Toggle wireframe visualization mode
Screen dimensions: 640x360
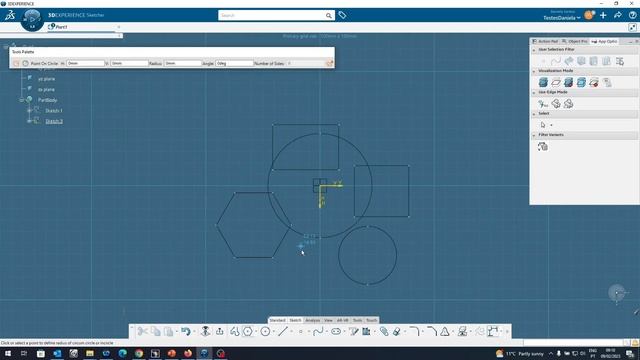(556, 82)
